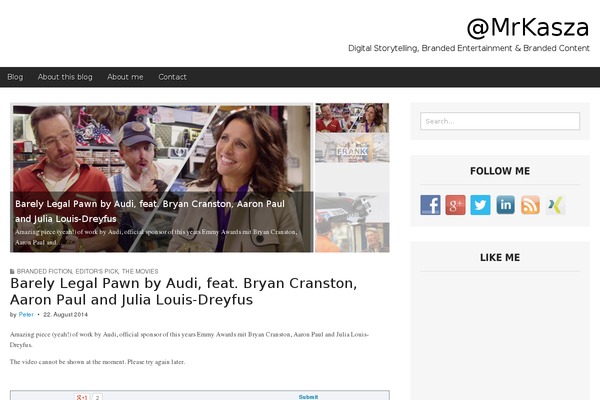Screen dimensions: 600x400
Task: Click the video cannot be shown message
Action: [98, 362]
